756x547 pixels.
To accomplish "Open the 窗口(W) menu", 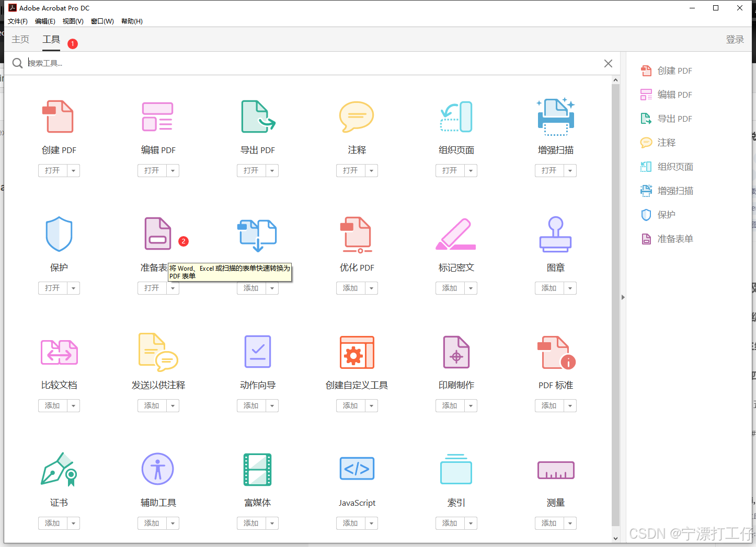I will pos(102,21).
